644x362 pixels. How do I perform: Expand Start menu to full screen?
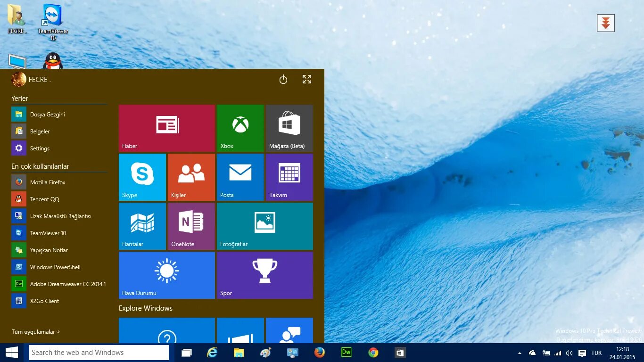(x=307, y=80)
